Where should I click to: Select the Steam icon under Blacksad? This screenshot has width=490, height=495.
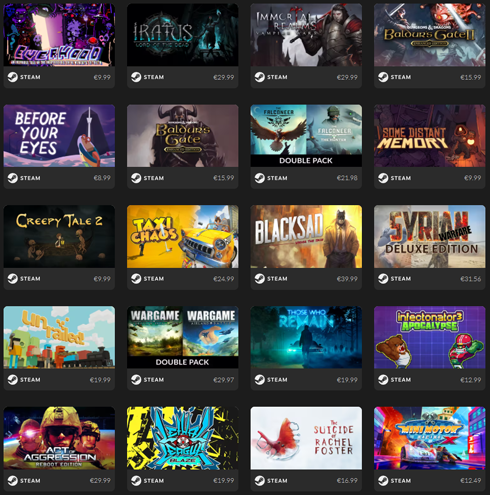260,279
